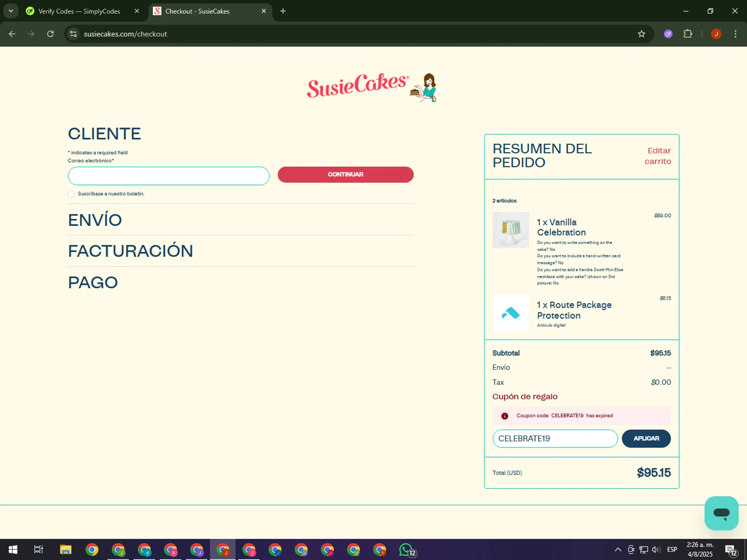The height and width of the screenshot is (560, 747).
Task: Click the browser back arrow
Action: click(12, 34)
